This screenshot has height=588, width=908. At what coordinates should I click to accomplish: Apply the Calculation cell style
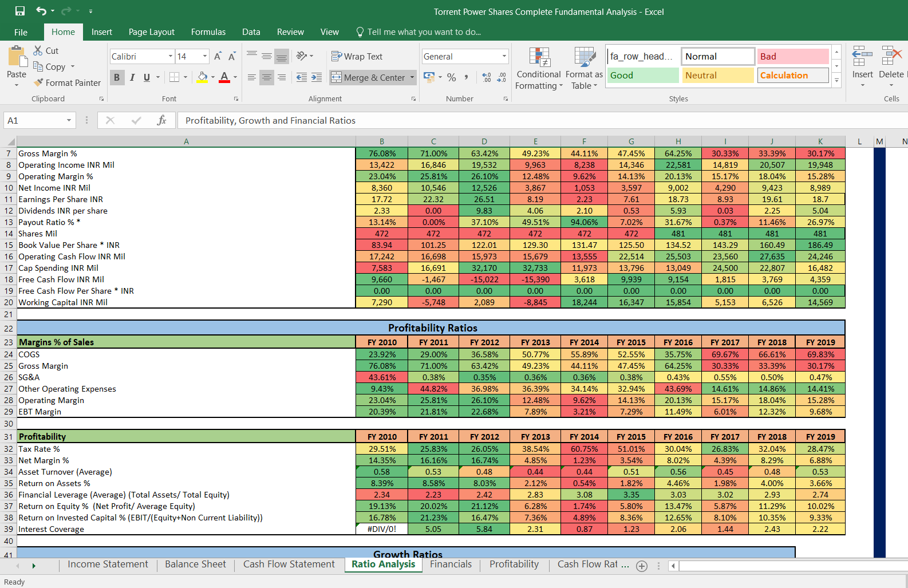[793, 75]
